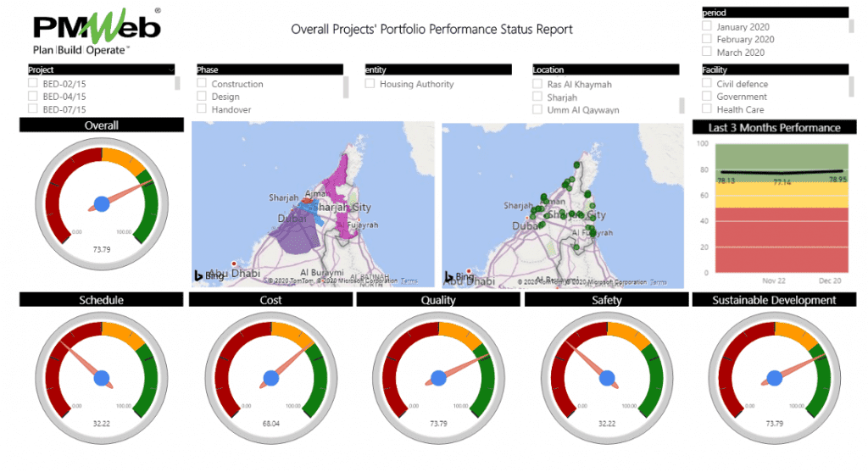This screenshot has height=472, width=868.
Task: Click the Cost gauge value 68.04
Action: 270,424
